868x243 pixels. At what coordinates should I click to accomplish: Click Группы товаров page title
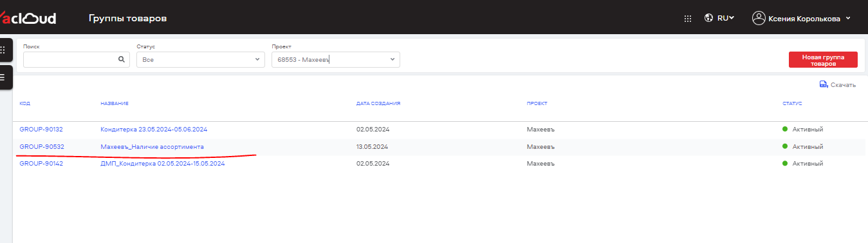tap(127, 18)
